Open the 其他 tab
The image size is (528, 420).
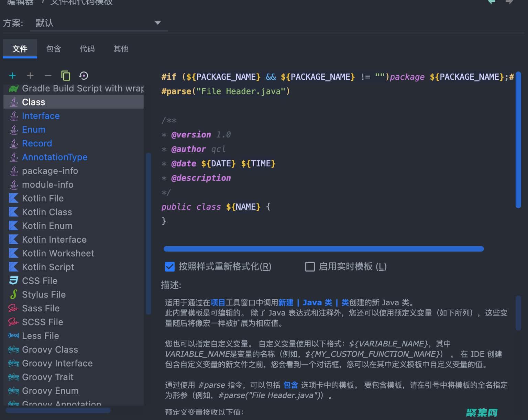(x=121, y=49)
